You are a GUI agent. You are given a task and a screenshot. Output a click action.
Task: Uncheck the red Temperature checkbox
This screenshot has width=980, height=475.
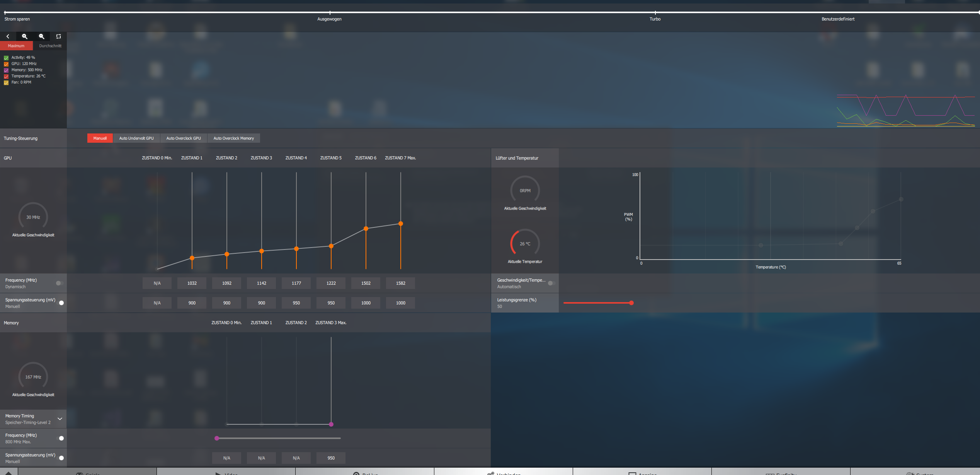[x=6, y=76]
